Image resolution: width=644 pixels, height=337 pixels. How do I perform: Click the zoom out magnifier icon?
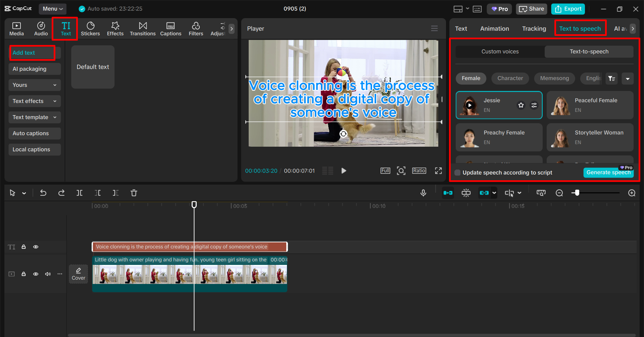559,193
